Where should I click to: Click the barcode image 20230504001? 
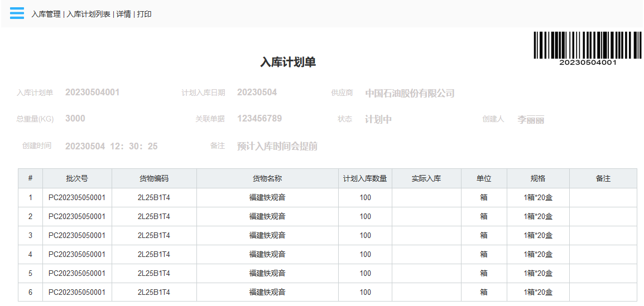coord(587,49)
